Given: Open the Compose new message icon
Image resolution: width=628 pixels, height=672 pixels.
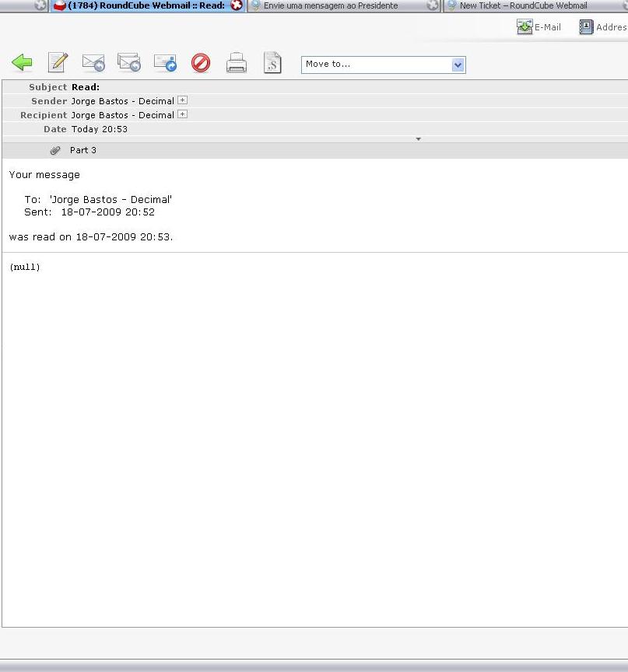Looking at the screenshot, I should click(x=57, y=62).
